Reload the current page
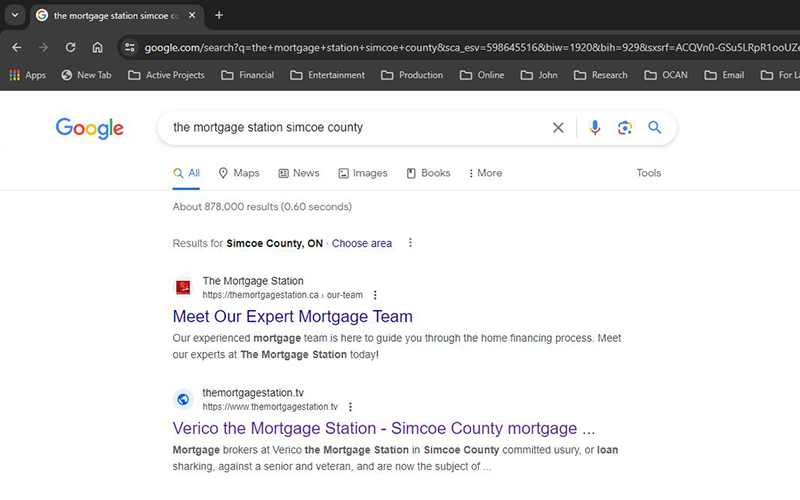 coord(70,47)
